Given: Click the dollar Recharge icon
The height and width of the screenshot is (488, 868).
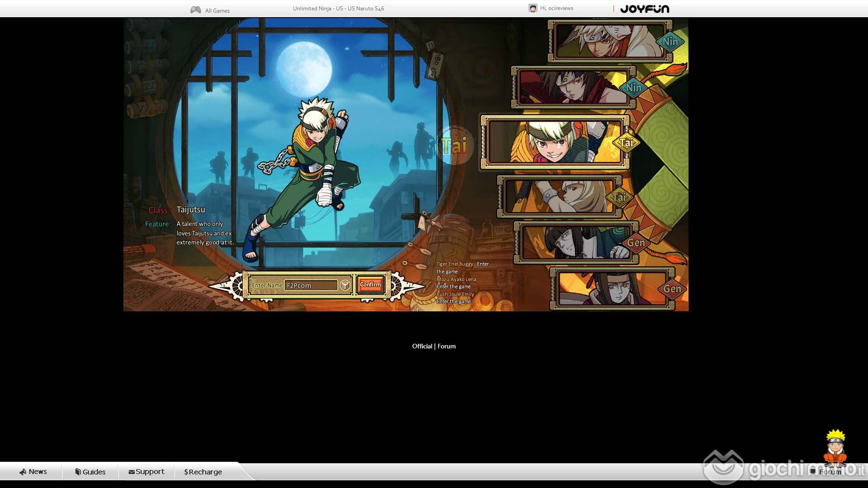Looking at the screenshot, I should 186,472.
